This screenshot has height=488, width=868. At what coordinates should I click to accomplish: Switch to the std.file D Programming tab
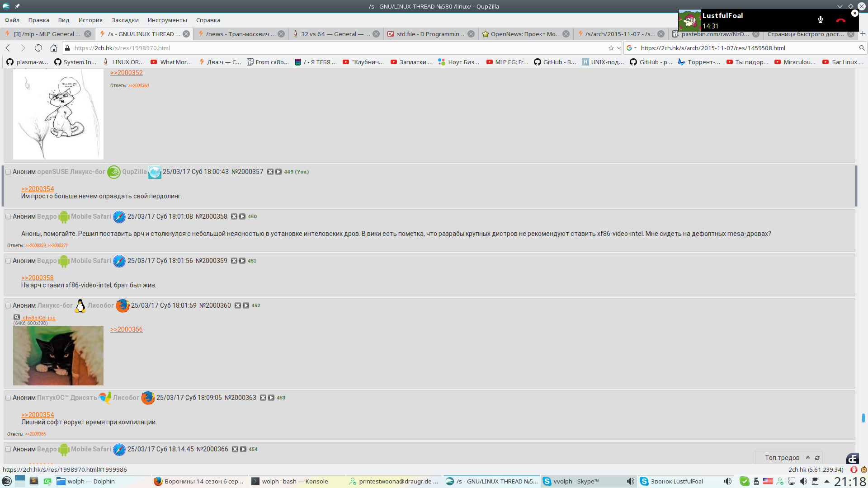point(430,34)
